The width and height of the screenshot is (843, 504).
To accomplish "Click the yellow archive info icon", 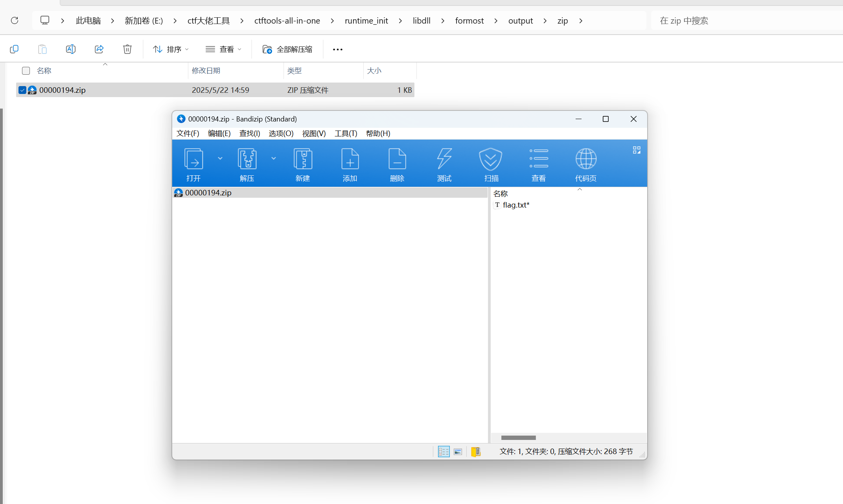I will pyautogui.click(x=476, y=452).
